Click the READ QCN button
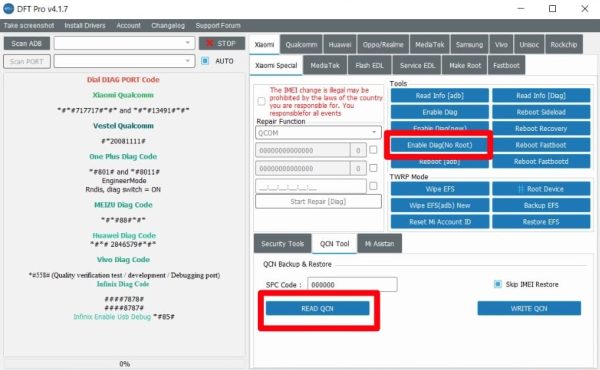The image size is (600, 370). point(317,308)
